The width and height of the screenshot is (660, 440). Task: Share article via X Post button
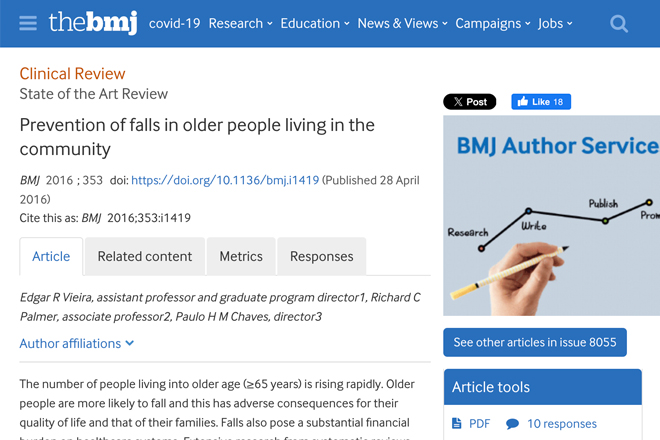pyautogui.click(x=469, y=102)
